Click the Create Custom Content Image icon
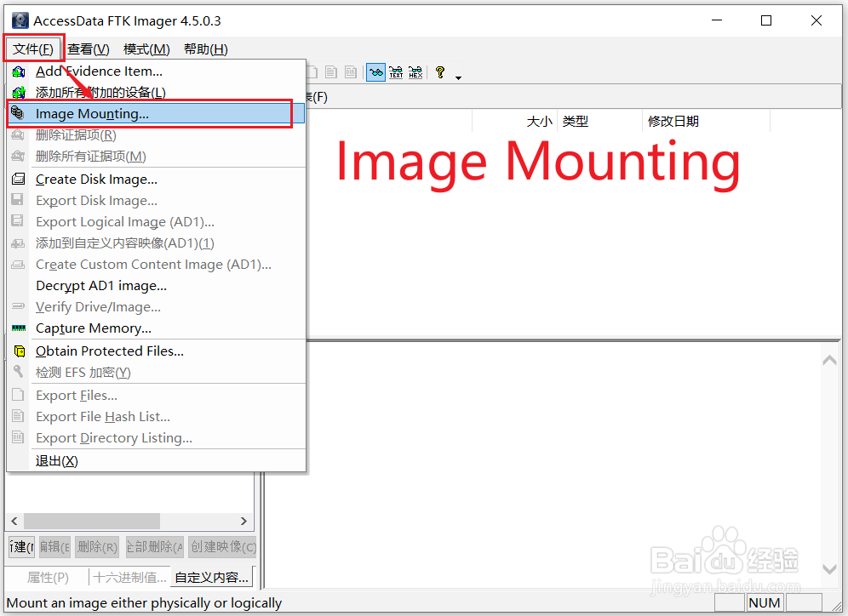This screenshot has width=848, height=616. point(19,265)
